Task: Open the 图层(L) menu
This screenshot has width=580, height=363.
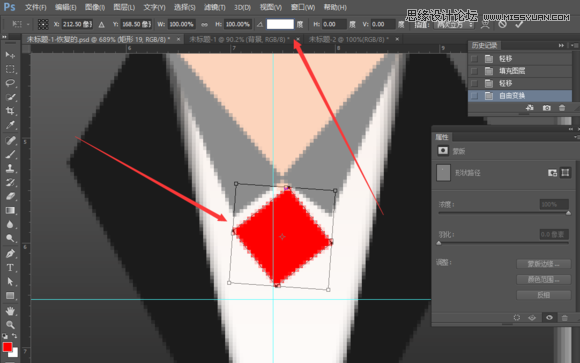Action: [124, 7]
